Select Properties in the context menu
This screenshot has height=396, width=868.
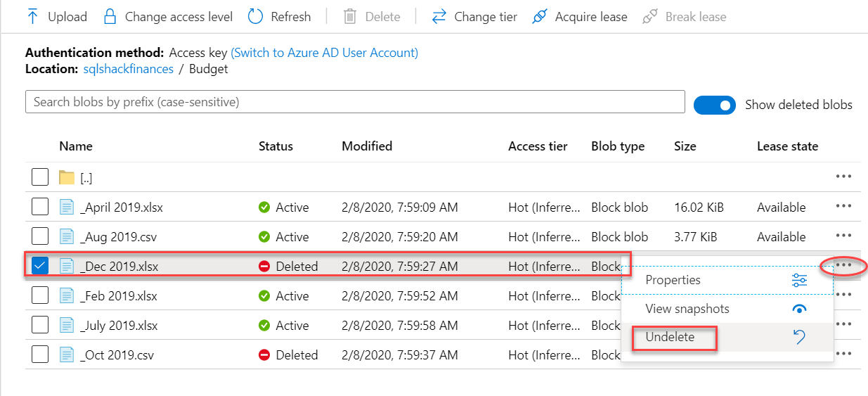(x=673, y=280)
